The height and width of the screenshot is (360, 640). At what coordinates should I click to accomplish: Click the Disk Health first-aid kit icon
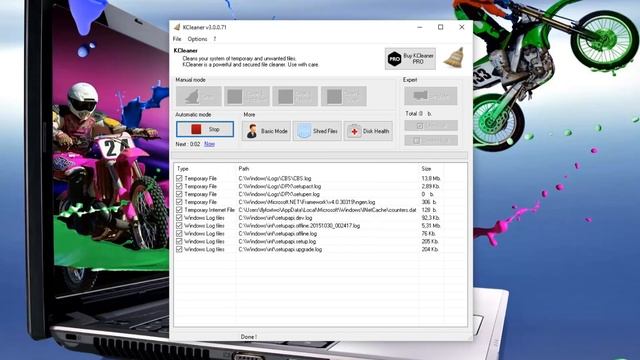coord(354,131)
